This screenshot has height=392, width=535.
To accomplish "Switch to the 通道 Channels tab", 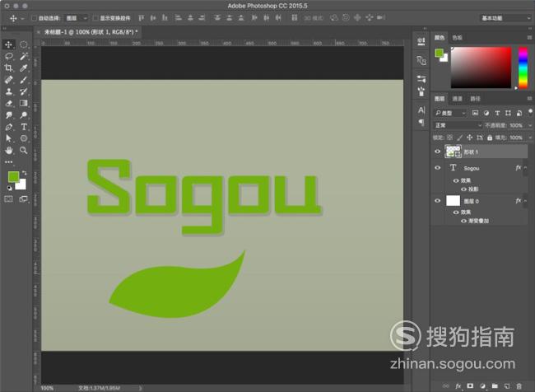I will [x=457, y=99].
